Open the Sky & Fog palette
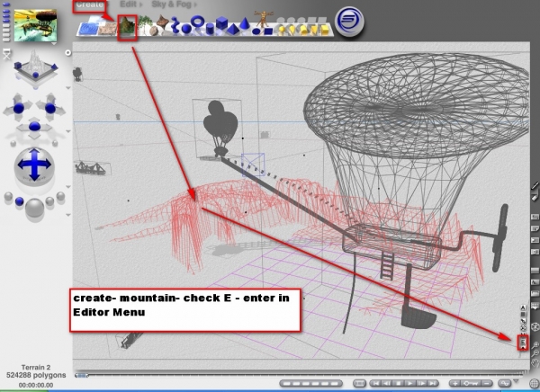The width and height of the screenshot is (540, 392). pyautogui.click(x=172, y=4)
